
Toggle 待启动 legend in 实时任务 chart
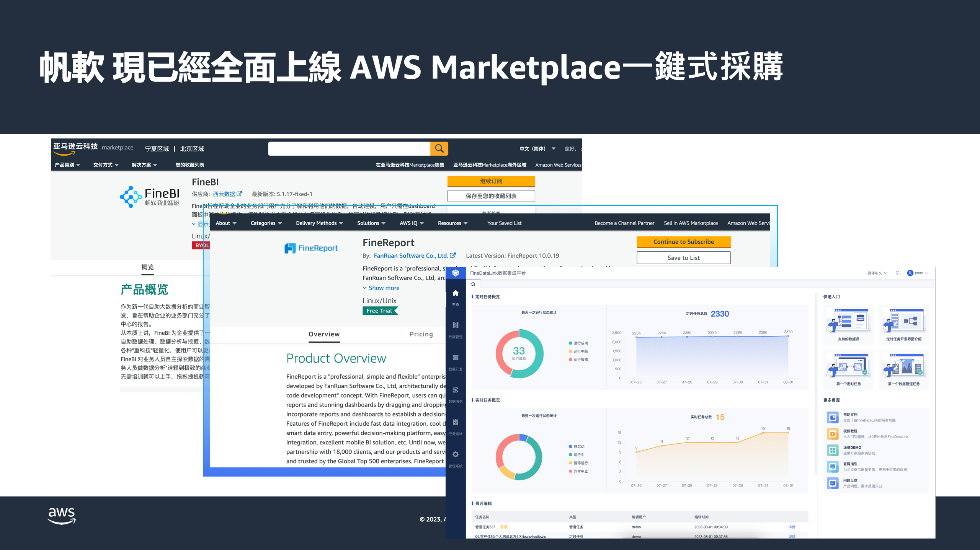[x=577, y=446]
